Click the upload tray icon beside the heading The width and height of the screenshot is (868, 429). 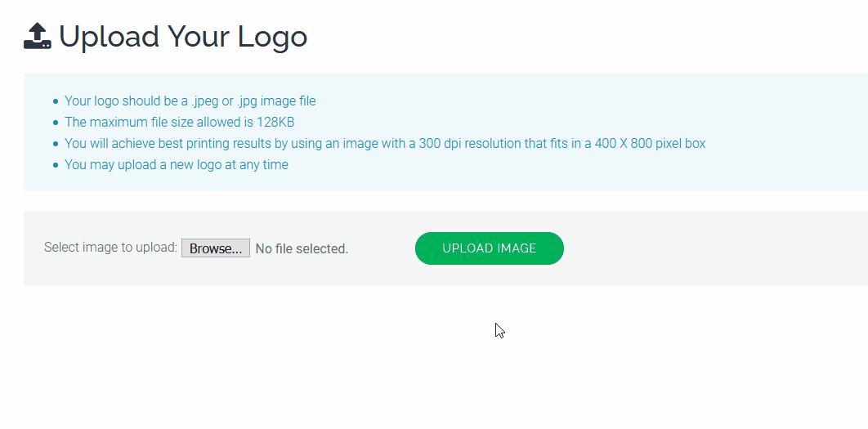click(37, 36)
